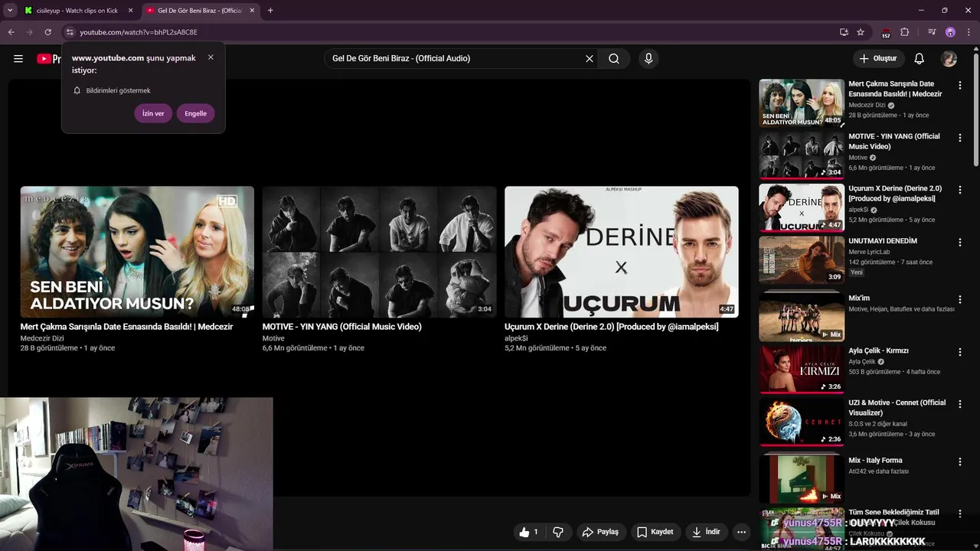980x551 pixels.
Task: Clear the search box text
Action: 590,59
